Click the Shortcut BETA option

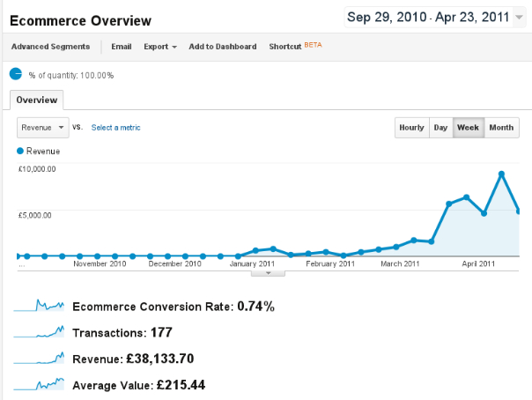295,46
